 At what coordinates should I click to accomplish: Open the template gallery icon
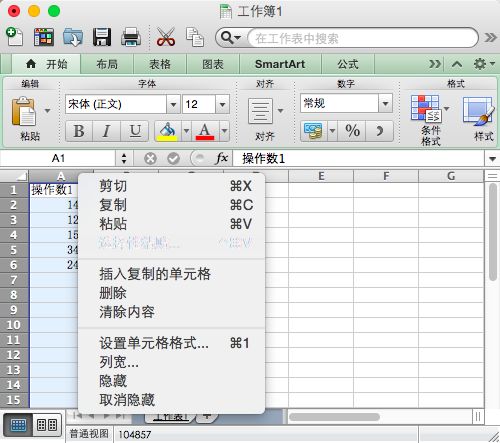pyautogui.click(x=44, y=37)
